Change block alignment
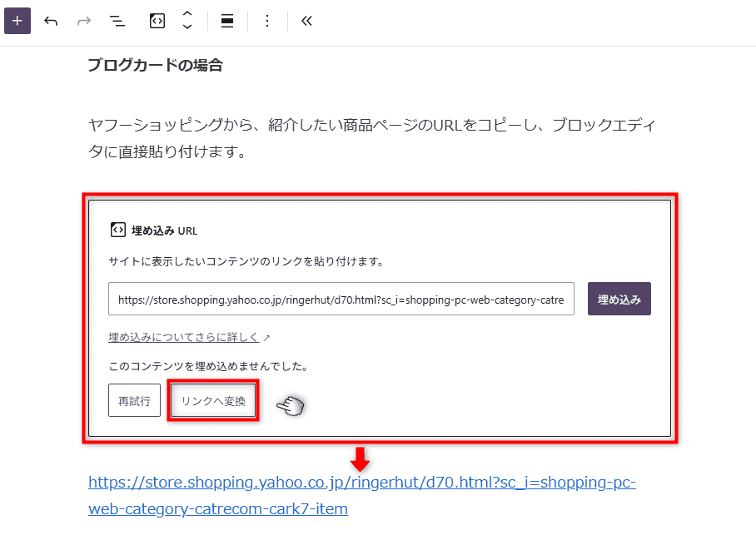756x545 pixels. (x=227, y=21)
